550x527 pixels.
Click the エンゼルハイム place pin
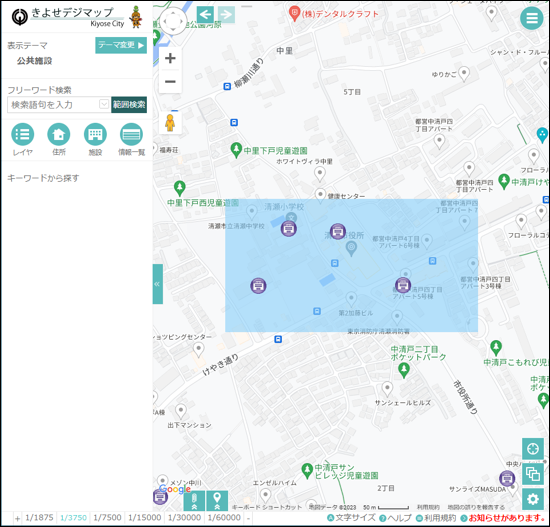(x=266, y=496)
